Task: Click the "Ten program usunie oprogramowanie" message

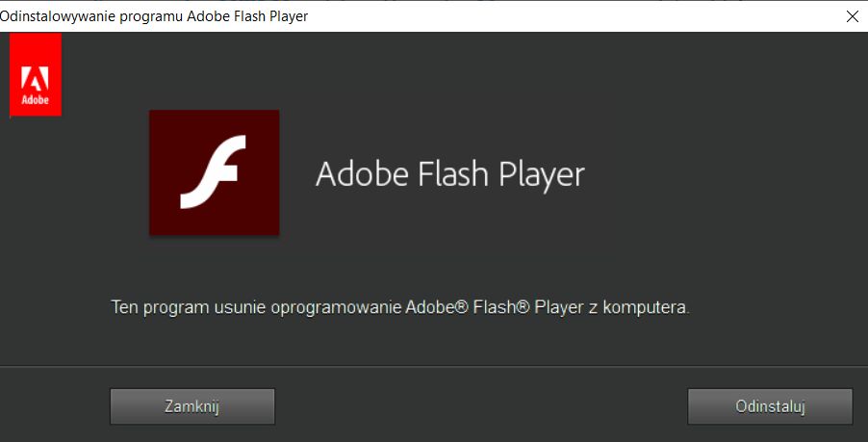Action: point(400,307)
